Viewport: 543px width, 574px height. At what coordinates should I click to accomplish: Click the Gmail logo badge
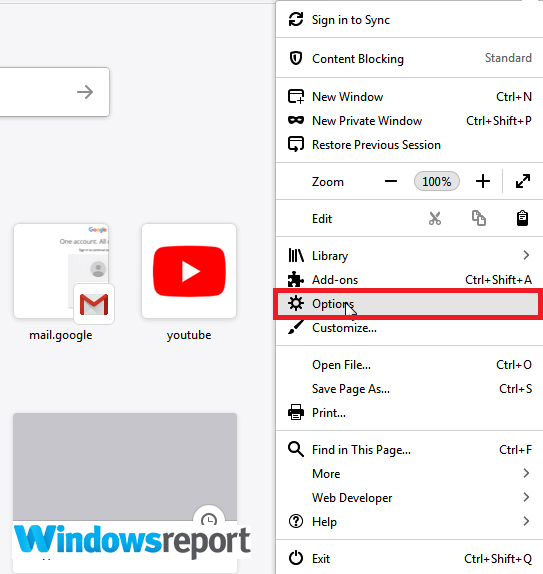point(94,304)
